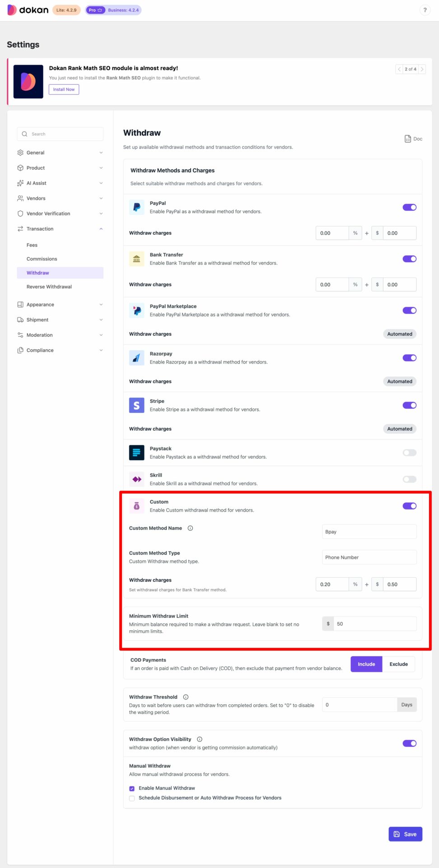The image size is (439, 868).
Task: Click the PayPal logo icon
Action: click(x=137, y=208)
